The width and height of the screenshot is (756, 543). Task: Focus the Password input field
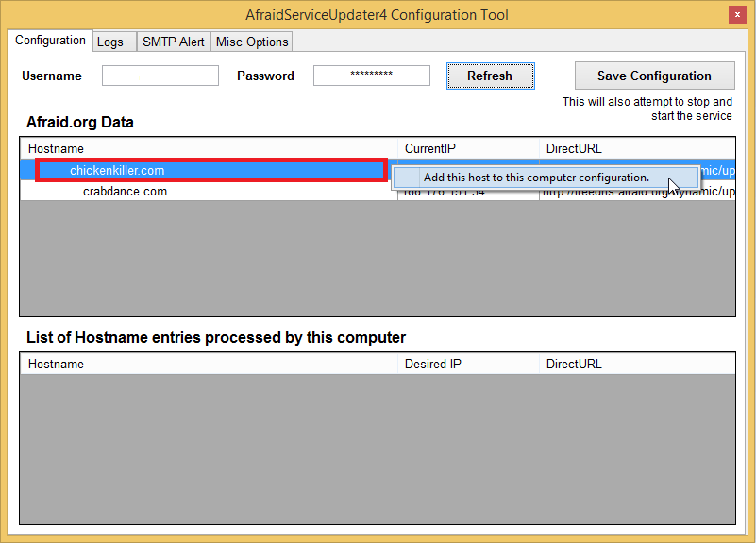click(x=371, y=76)
